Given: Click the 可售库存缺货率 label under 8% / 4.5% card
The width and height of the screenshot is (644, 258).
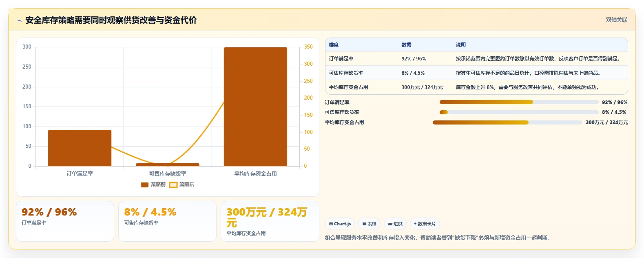Looking at the screenshot, I should tap(141, 223).
